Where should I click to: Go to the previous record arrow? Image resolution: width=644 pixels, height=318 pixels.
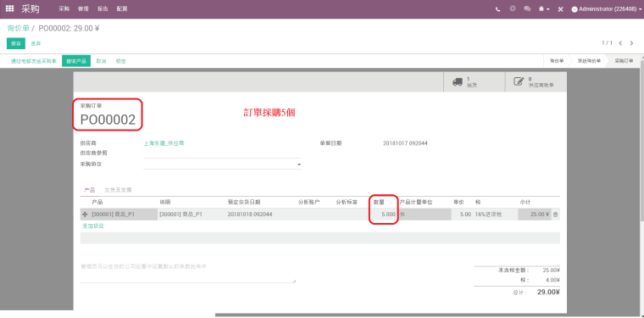(620, 43)
